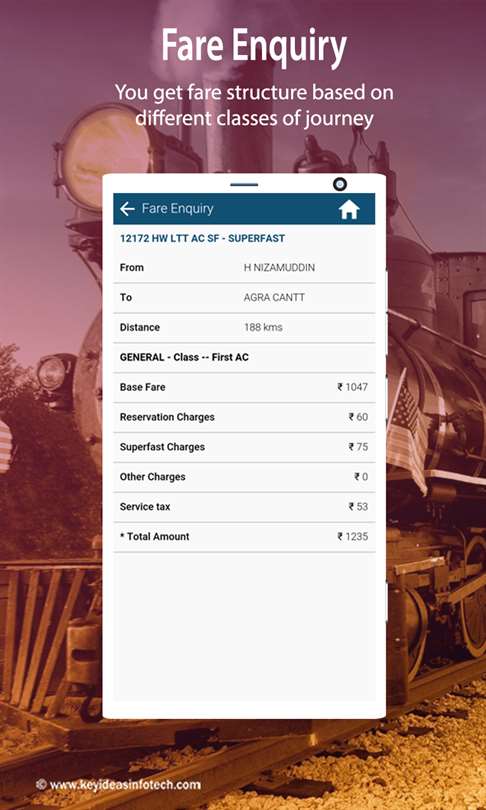Open the home icon in the header
Screen dimensions: 486x810
click(x=349, y=209)
